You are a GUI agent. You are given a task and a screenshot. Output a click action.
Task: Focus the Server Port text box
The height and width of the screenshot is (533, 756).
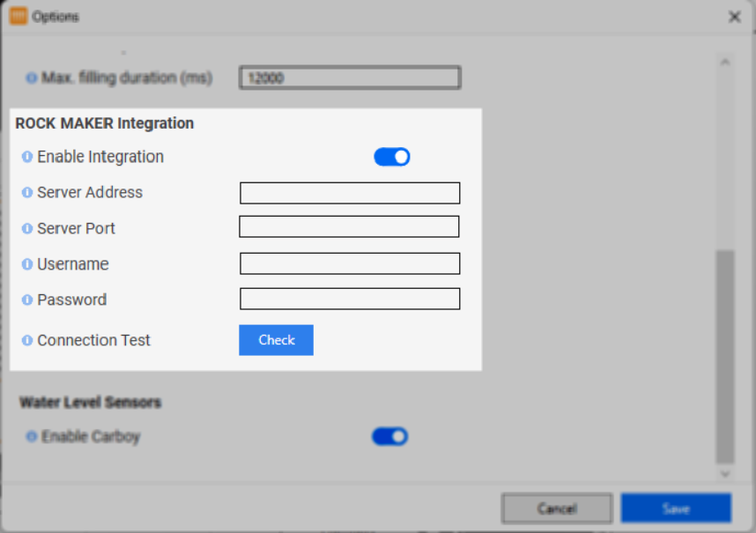click(x=349, y=227)
